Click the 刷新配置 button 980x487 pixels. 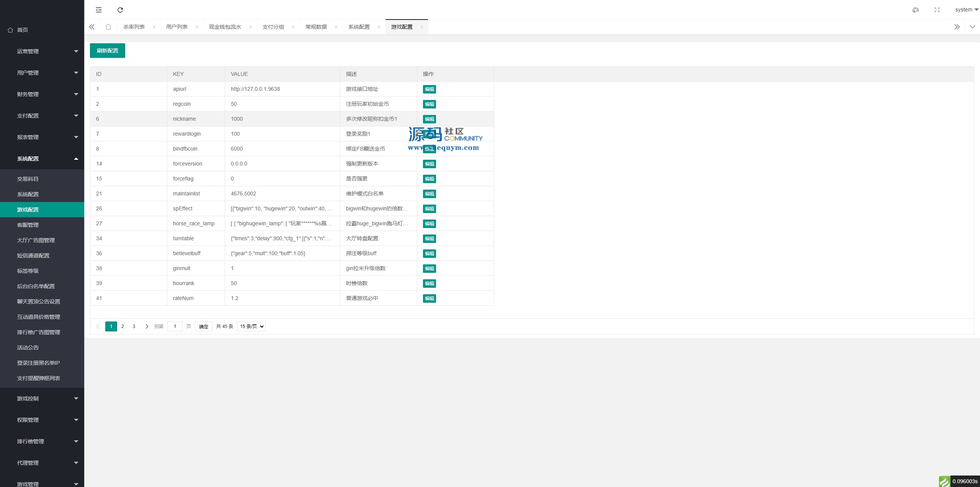pos(108,51)
